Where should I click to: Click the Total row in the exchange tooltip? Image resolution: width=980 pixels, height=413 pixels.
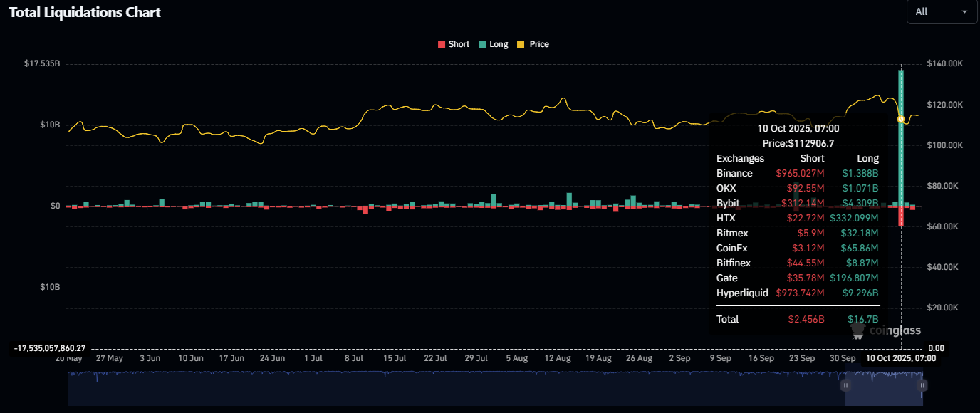(798, 319)
